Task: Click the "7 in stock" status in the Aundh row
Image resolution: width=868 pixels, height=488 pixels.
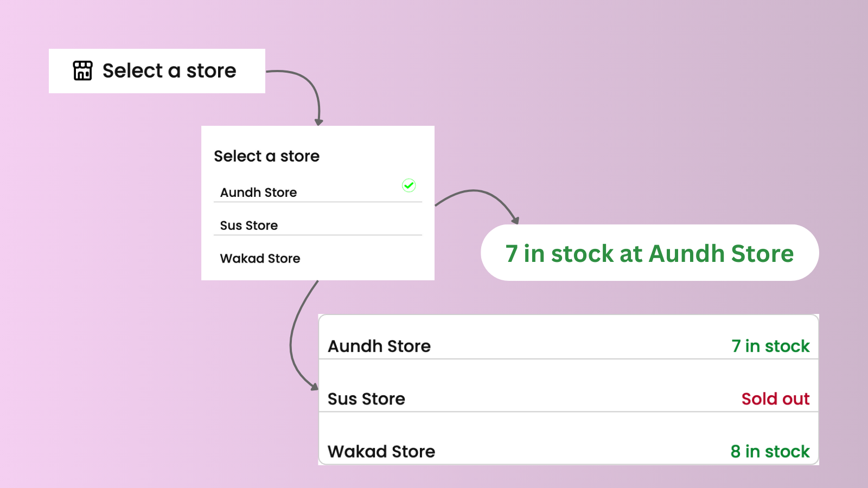Action: click(x=770, y=346)
